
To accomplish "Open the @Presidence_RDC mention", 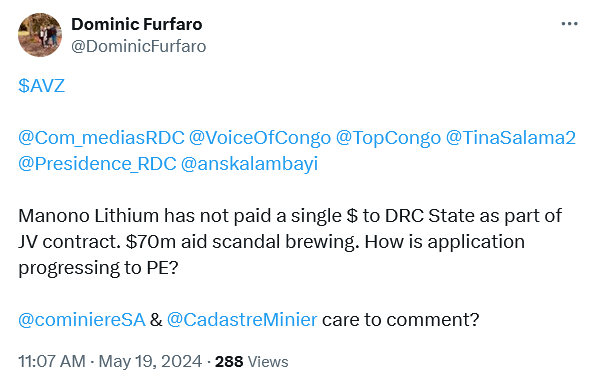I will tap(97, 164).
